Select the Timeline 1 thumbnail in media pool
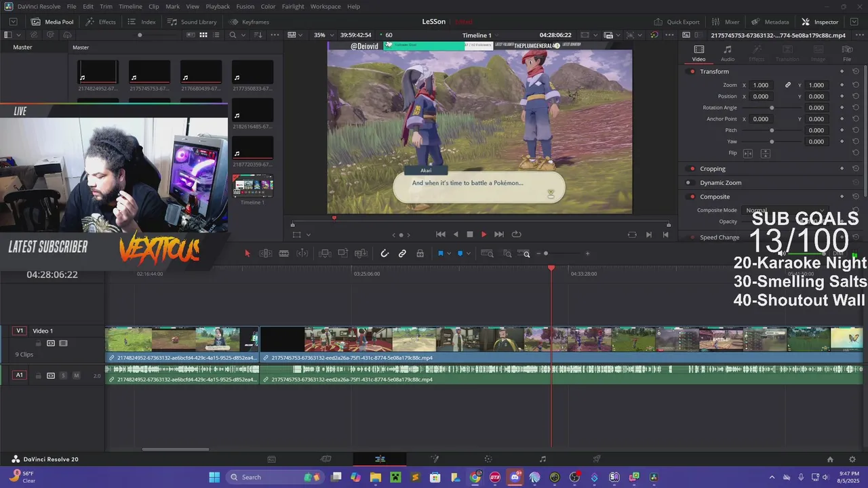The height and width of the screenshot is (488, 868). tap(253, 186)
